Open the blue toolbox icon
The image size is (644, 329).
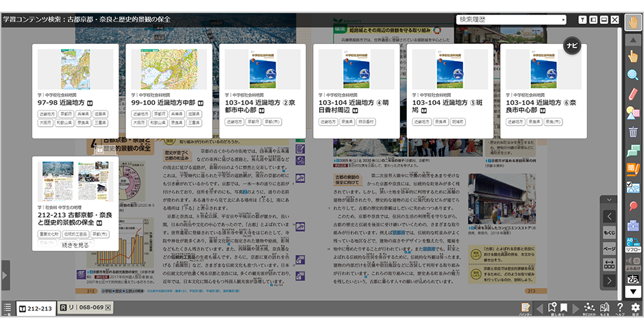pyautogui.click(x=633, y=226)
